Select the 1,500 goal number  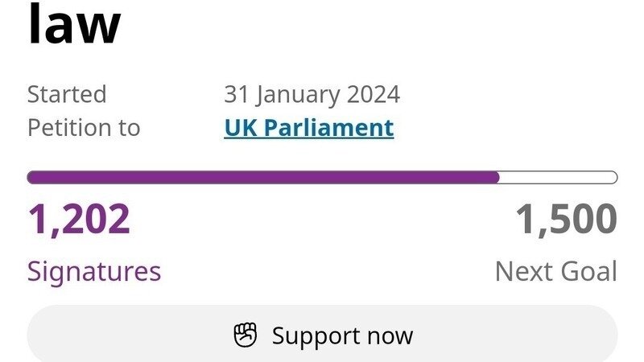click(x=567, y=220)
